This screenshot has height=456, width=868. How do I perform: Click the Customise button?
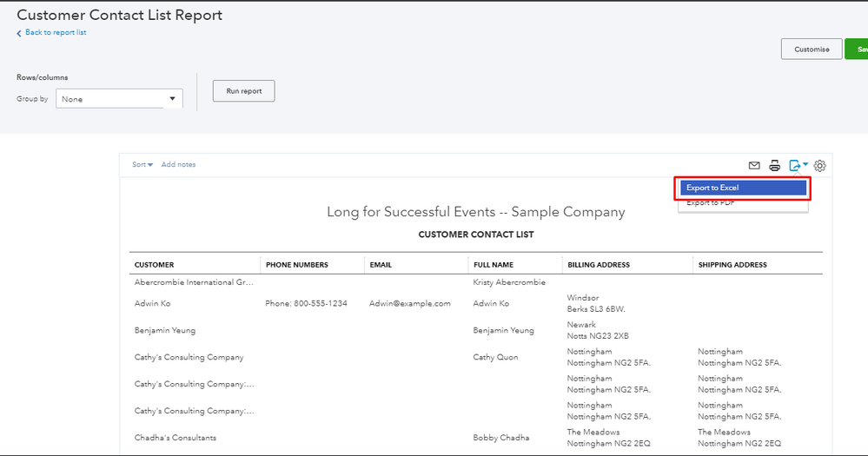[812, 50]
